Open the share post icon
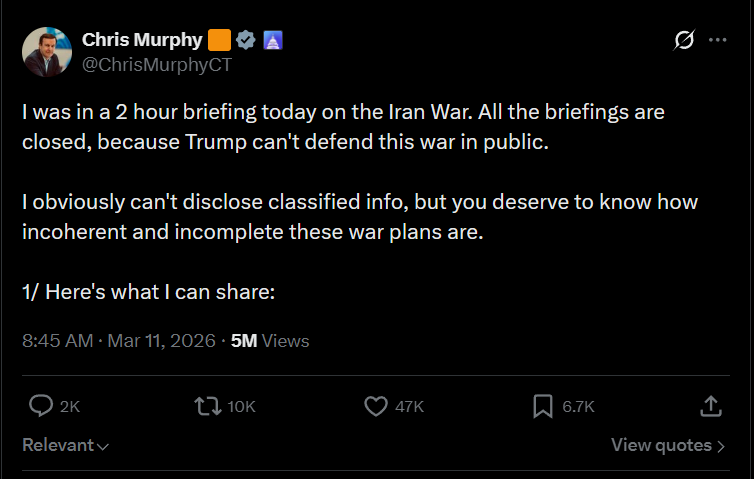754x479 pixels. [710, 406]
